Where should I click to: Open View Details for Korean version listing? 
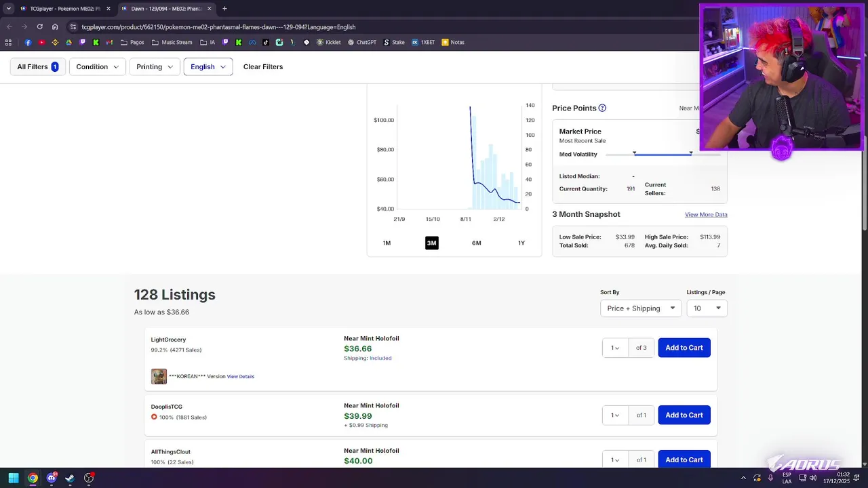(x=241, y=376)
